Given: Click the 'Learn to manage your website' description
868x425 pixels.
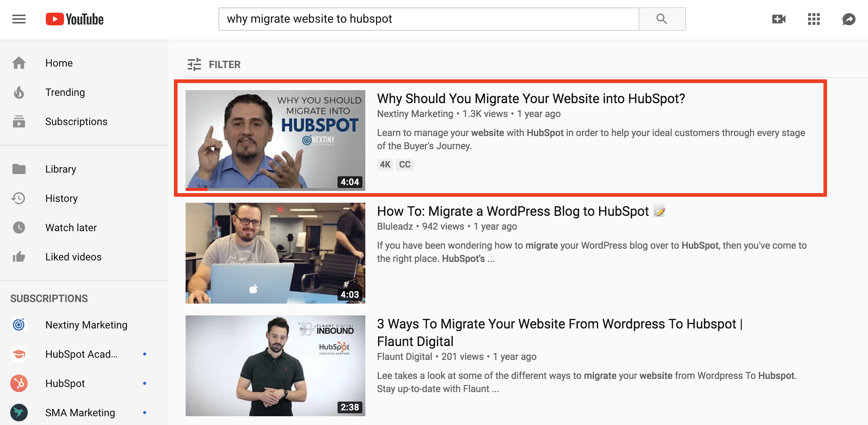Looking at the screenshot, I should click(x=591, y=139).
